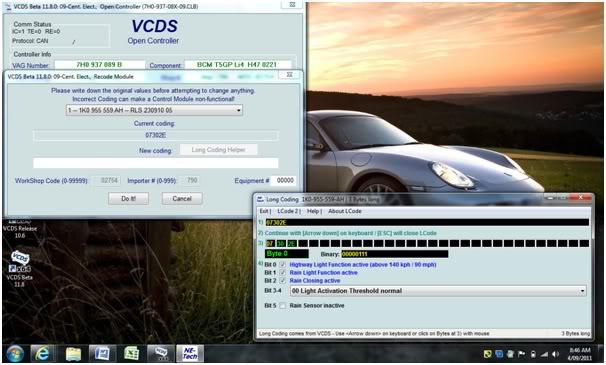Click the Cancel button in Recode Module

point(182,199)
